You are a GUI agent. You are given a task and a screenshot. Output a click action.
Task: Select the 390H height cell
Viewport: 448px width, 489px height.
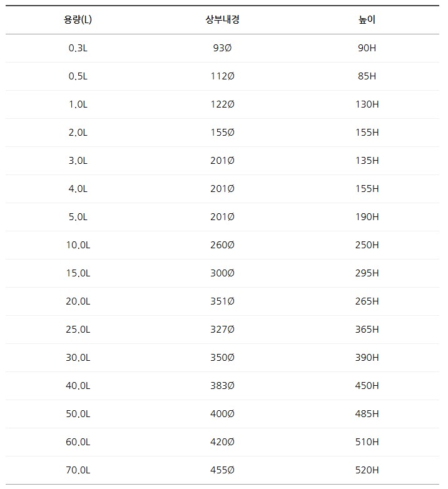[367, 358]
